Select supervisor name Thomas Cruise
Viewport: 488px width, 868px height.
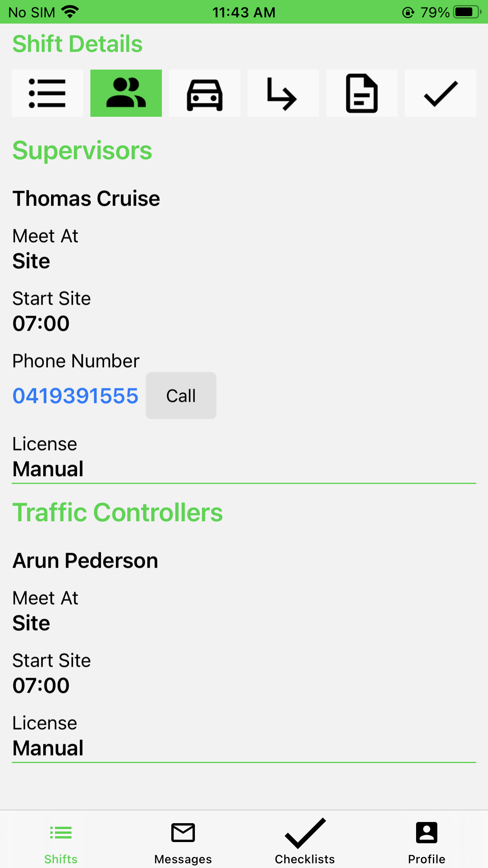86,199
